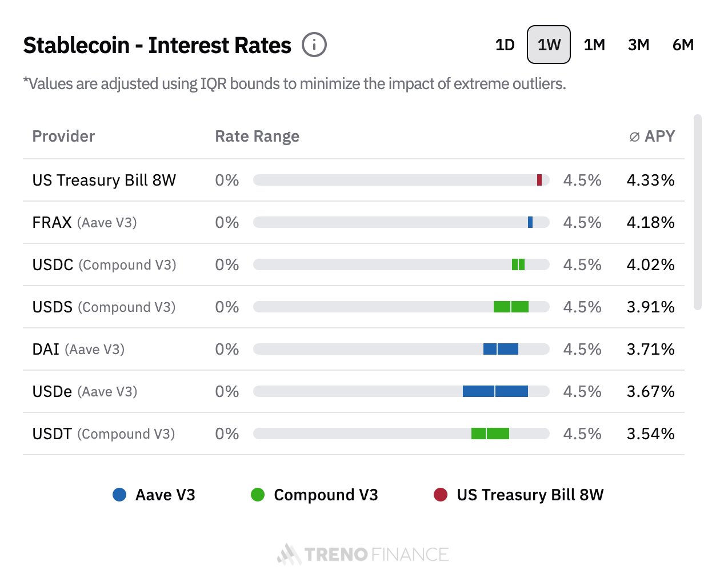The height and width of the screenshot is (586, 728).
Task: Click the info icon beside the title
Action: [x=314, y=45]
